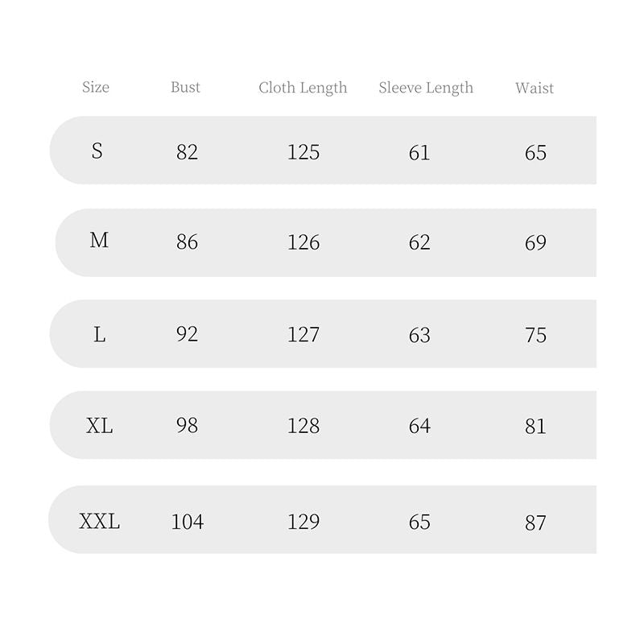Select bust value 104 in XXL row
The width and height of the screenshot is (644, 644).
(x=187, y=522)
